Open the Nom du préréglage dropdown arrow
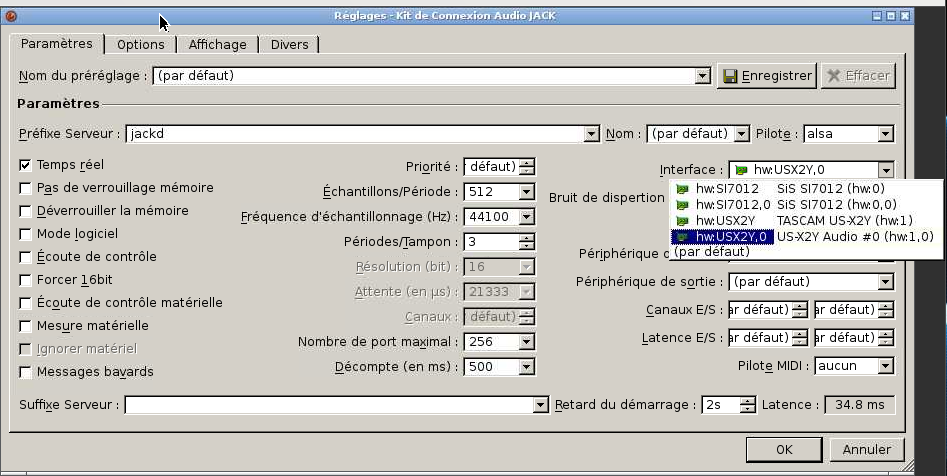The image size is (947, 476). click(702, 76)
